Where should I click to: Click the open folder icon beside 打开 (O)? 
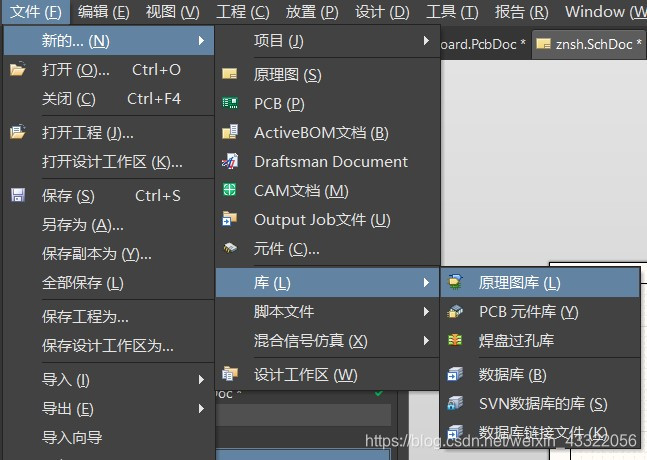18,69
